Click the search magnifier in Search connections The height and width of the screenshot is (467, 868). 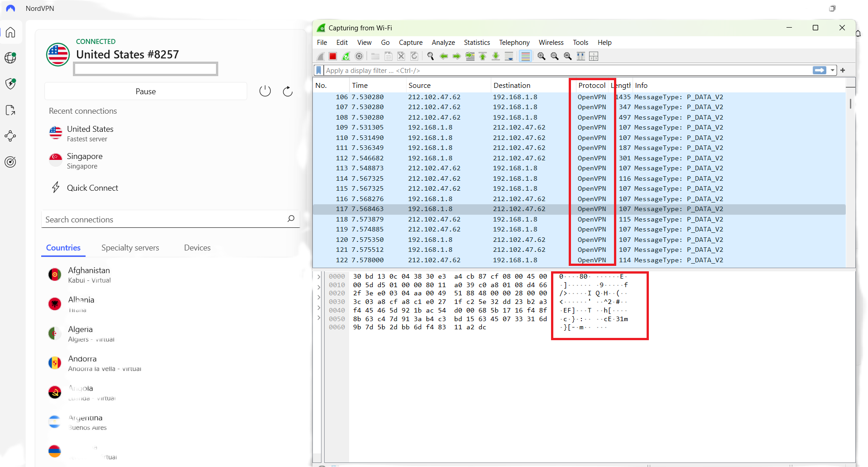291,219
